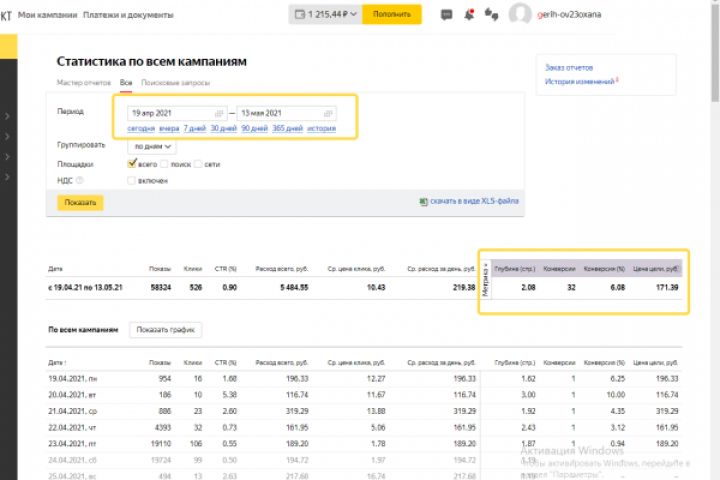Click 'Конверсии' header in summary table
The width and height of the screenshot is (720, 480).
[559, 269]
